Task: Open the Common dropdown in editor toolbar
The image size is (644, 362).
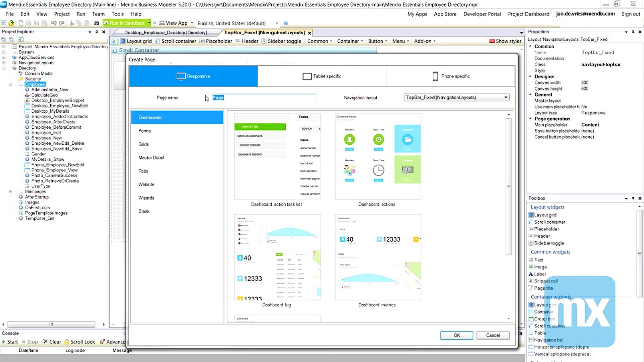Action: click(320, 41)
